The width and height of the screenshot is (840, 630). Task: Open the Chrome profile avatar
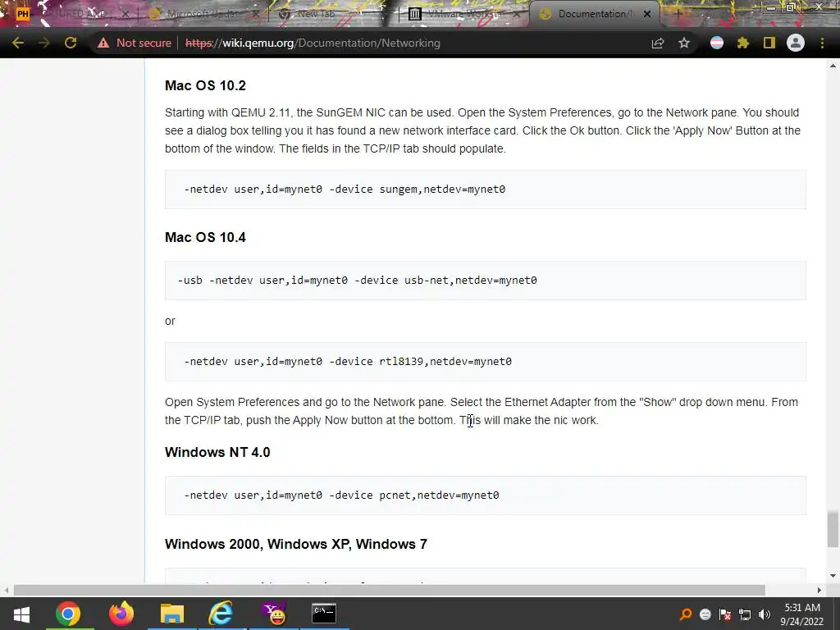tap(796, 43)
